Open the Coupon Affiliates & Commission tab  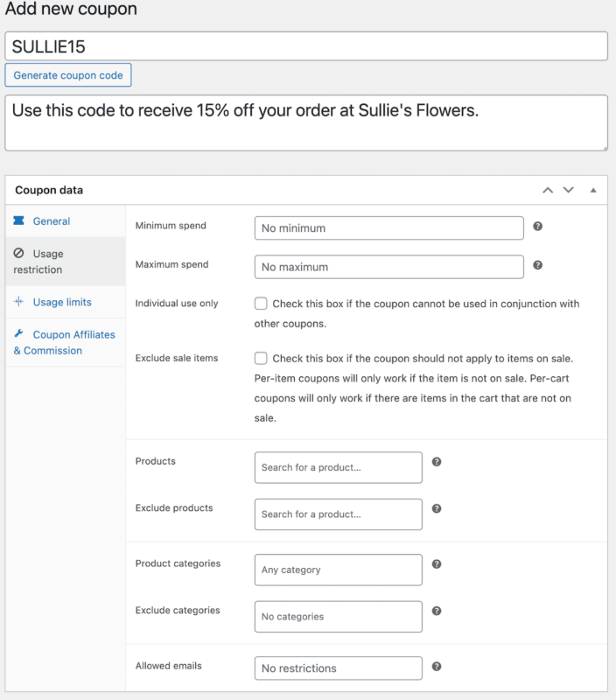point(66,342)
